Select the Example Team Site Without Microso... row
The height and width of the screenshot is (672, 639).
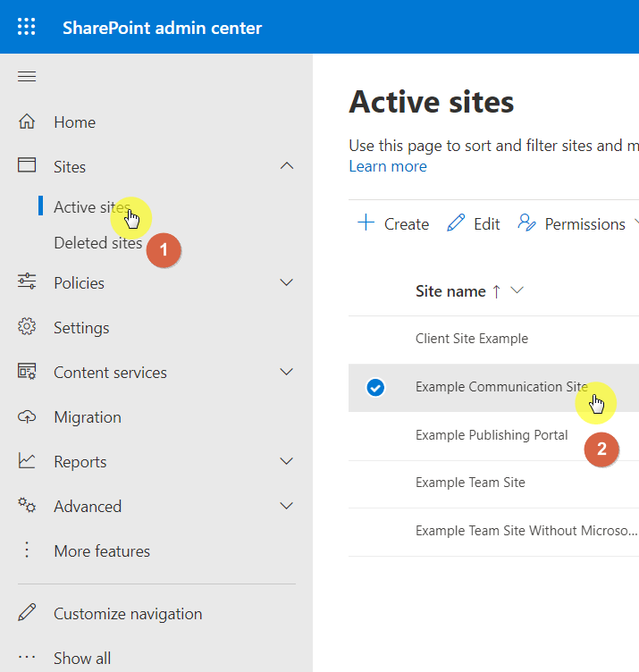[493, 532]
